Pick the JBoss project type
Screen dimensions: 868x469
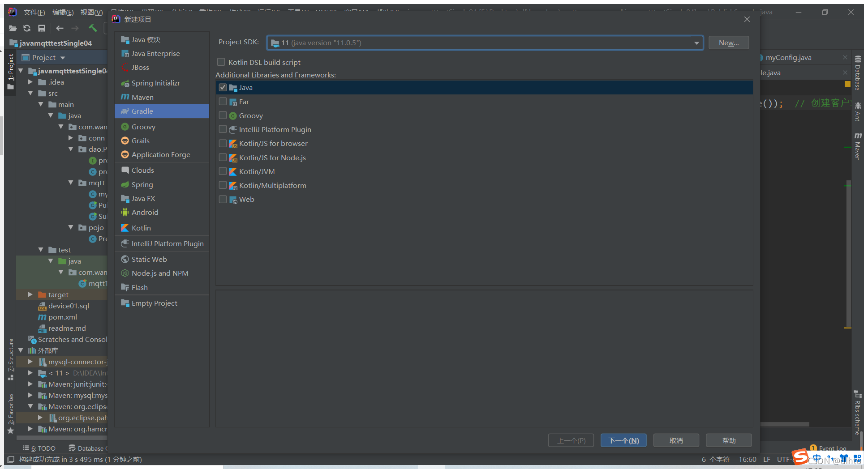click(162, 67)
